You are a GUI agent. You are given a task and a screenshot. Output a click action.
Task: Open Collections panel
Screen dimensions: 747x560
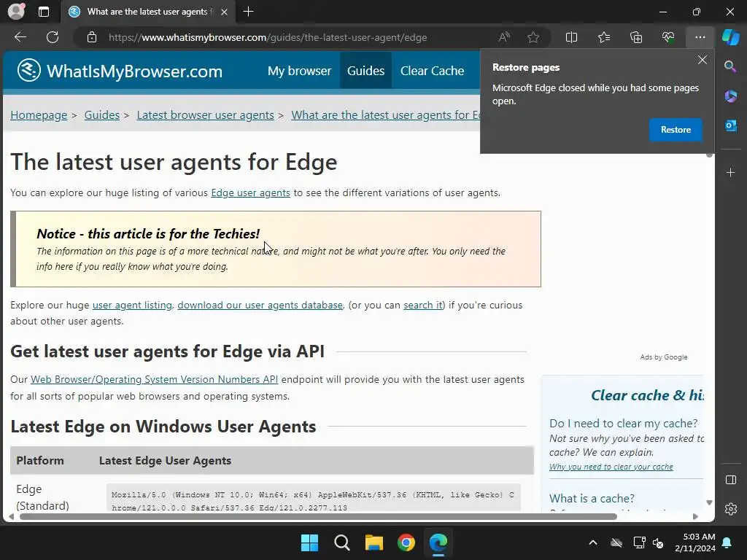click(x=636, y=37)
